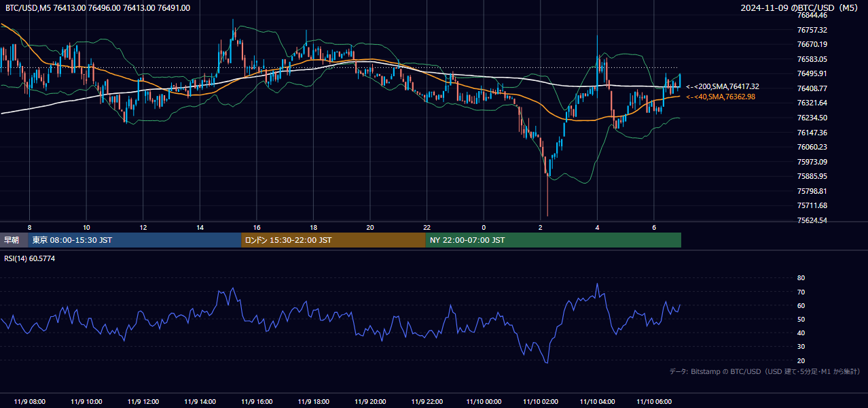Click hour tick 4 below the price chart
868x408 pixels.
pos(597,226)
